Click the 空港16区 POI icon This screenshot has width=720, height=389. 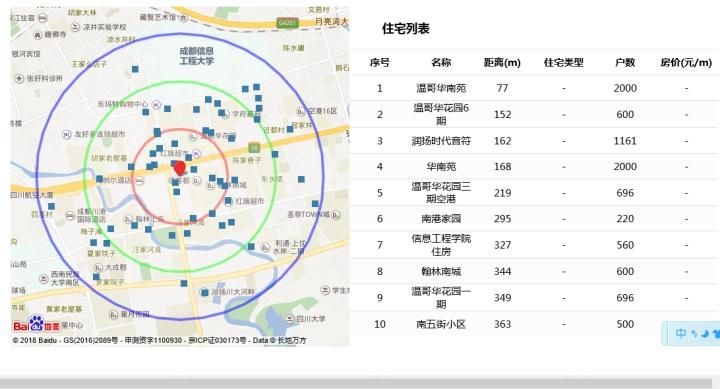[x=300, y=112]
